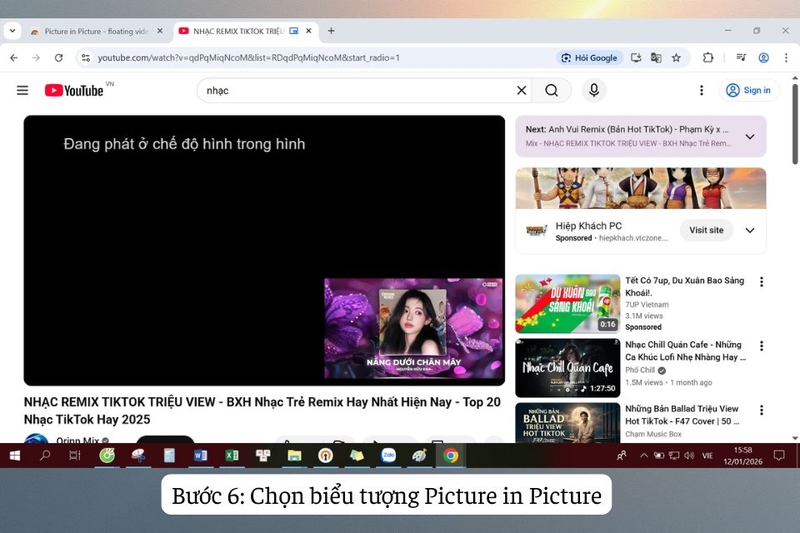Expand the Next up playlist panel

(x=750, y=137)
